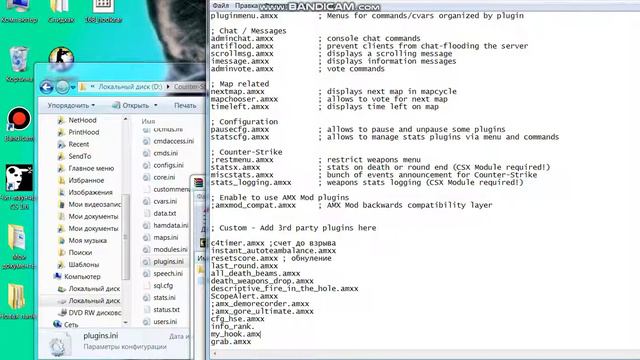Viewport: 640px width, 360px height.
Task: Select the cmds.ini file icon
Action: (x=146, y=153)
